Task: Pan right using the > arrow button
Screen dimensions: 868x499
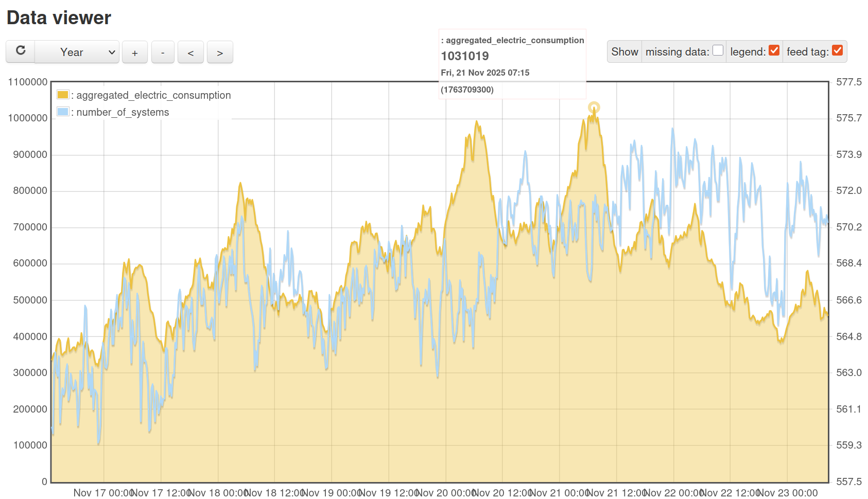Action: [220, 52]
